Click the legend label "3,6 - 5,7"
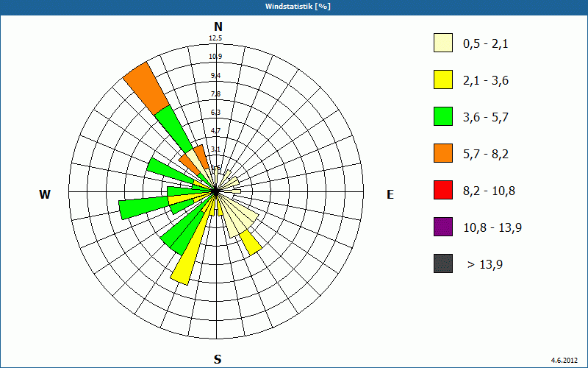This screenshot has width=588, height=368. (486, 118)
